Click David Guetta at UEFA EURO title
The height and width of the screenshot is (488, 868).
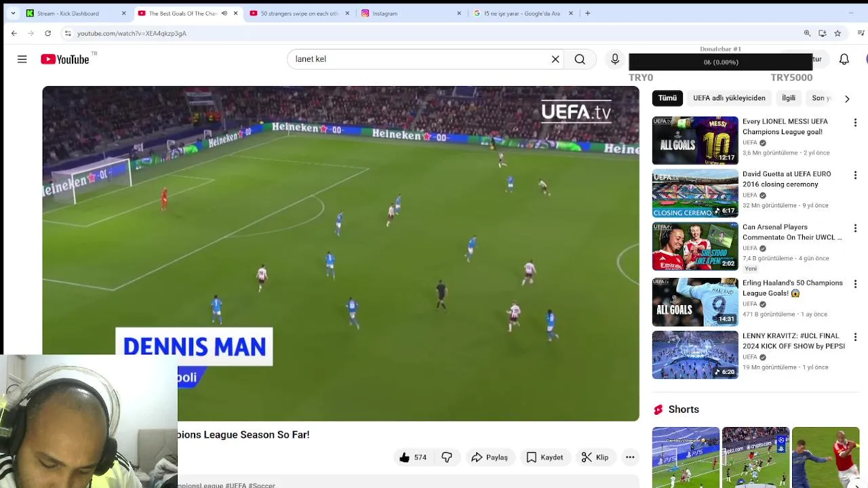(x=787, y=179)
